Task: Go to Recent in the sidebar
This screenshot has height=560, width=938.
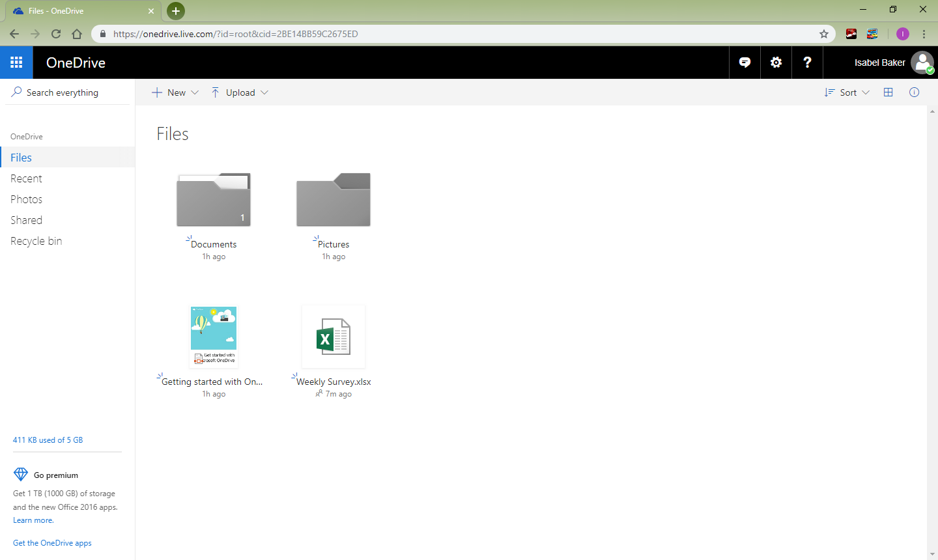Action: pos(26,178)
